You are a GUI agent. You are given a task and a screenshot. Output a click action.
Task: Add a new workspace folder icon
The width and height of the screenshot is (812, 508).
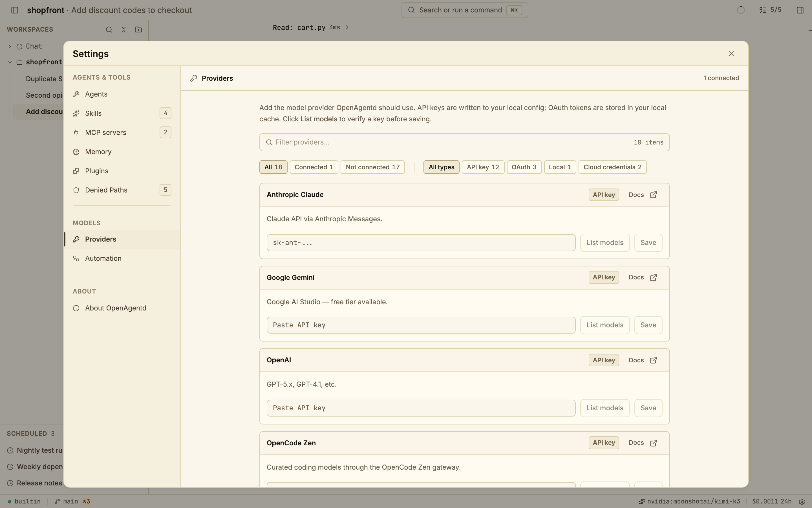(138, 30)
